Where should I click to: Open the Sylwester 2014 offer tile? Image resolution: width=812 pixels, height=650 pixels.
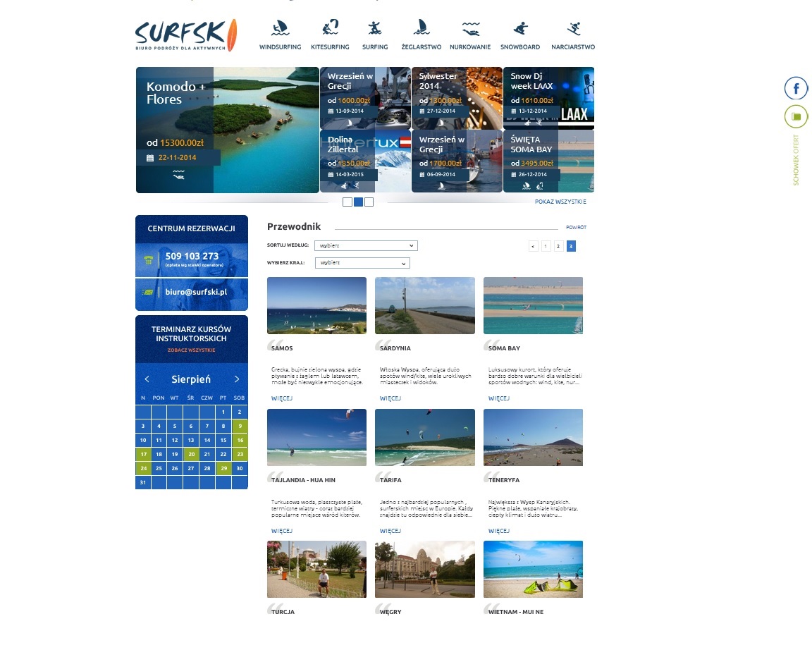(x=457, y=98)
